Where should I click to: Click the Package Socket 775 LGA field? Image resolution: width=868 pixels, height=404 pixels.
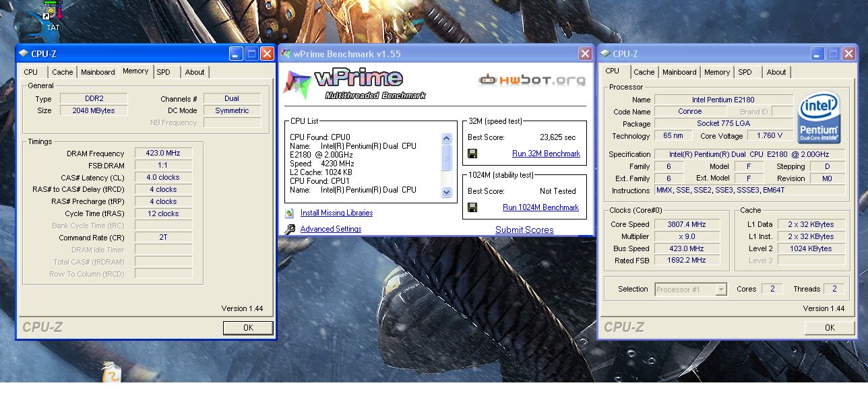724,123
